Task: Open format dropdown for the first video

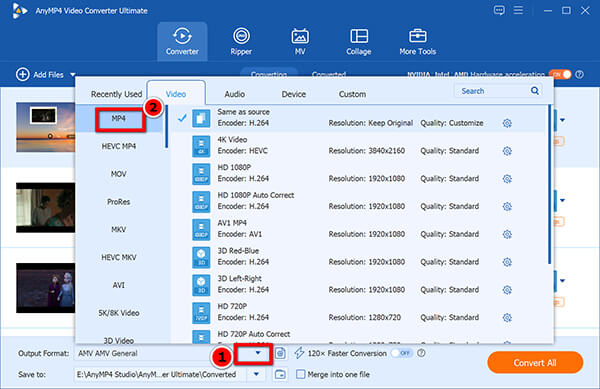Action: [x=562, y=120]
